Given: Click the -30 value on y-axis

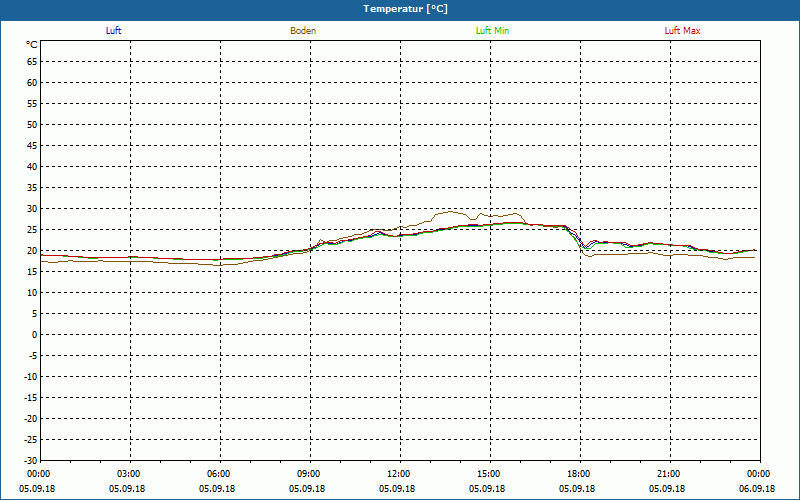Looking at the screenshot, I should coord(31,460).
